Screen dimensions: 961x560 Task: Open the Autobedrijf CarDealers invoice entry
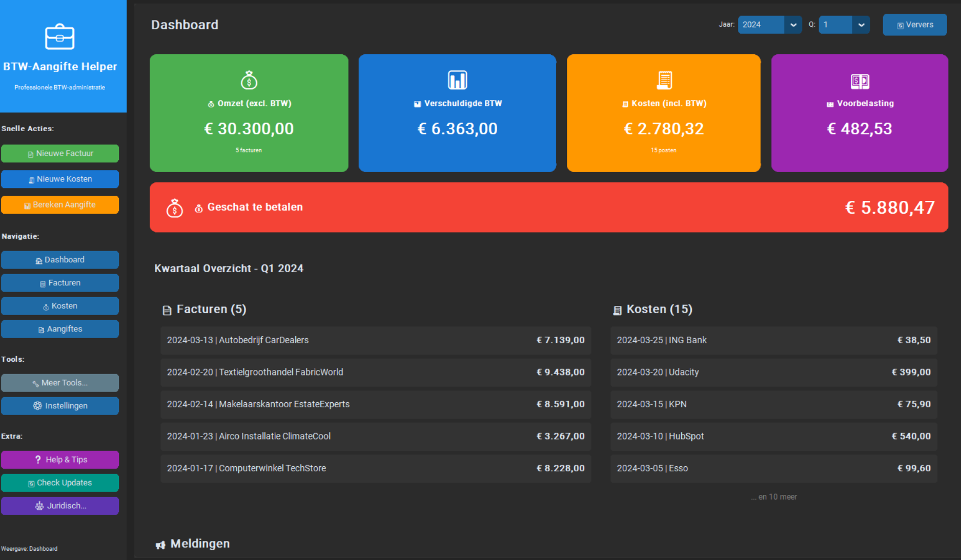pos(375,340)
